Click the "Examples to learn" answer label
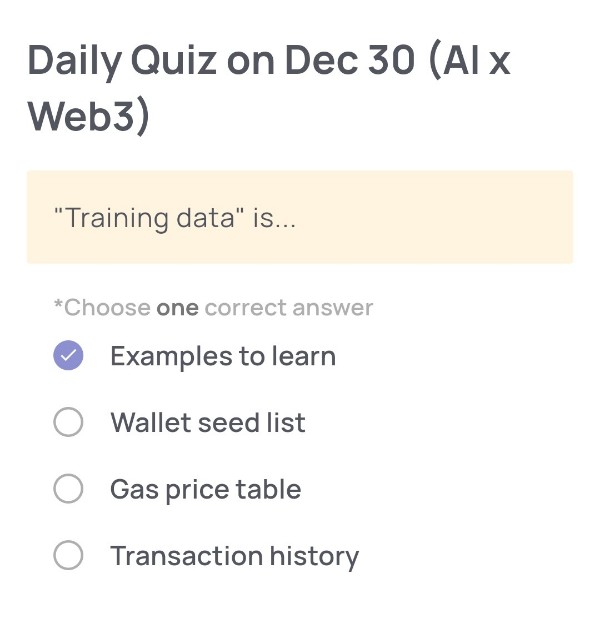Viewport: 600px width, 629px height. tap(222, 356)
